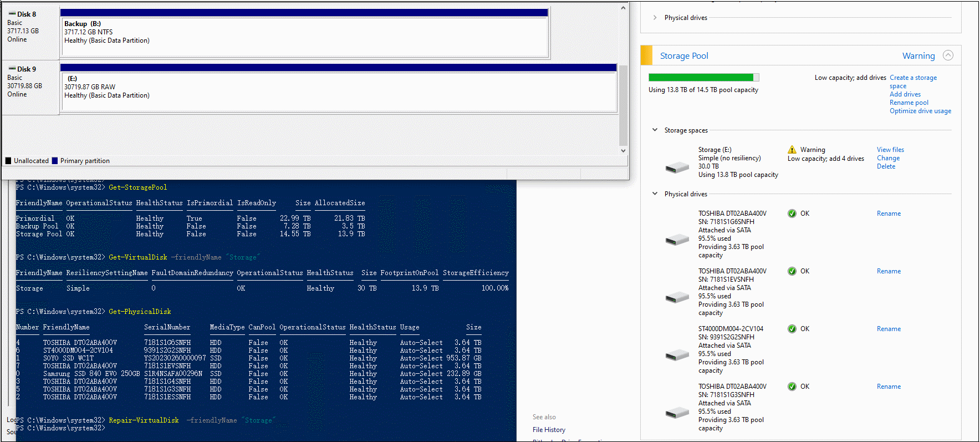Collapse the Storage spaces list
This screenshot has width=980, height=442.
click(x=655, y=130)
